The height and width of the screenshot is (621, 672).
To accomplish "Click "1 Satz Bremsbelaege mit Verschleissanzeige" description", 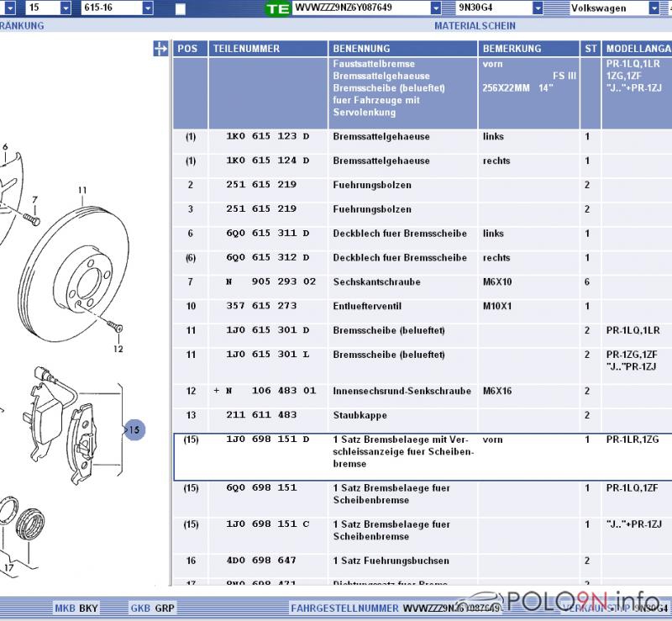I will tap(403, 451).
